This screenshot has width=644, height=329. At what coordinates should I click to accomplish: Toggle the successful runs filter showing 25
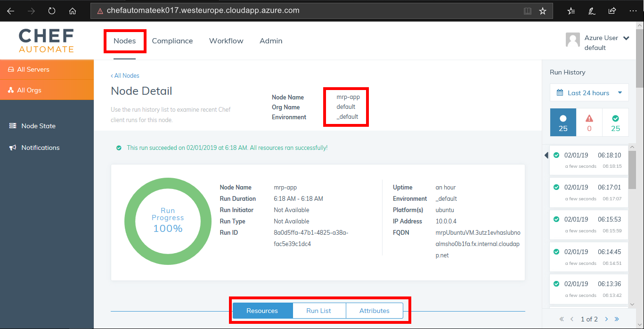(x=615, y=122)
